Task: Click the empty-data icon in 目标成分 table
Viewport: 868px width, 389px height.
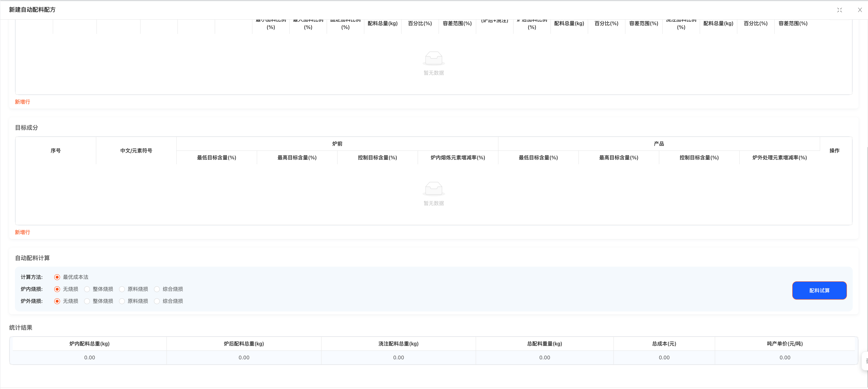Action: (x=434, y=189)
